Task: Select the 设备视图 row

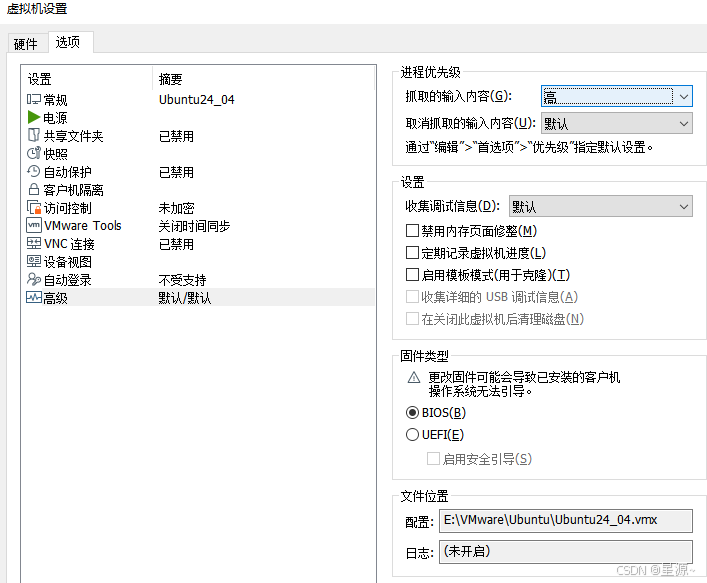Action: pyautogui.click(x=198, y=262)
